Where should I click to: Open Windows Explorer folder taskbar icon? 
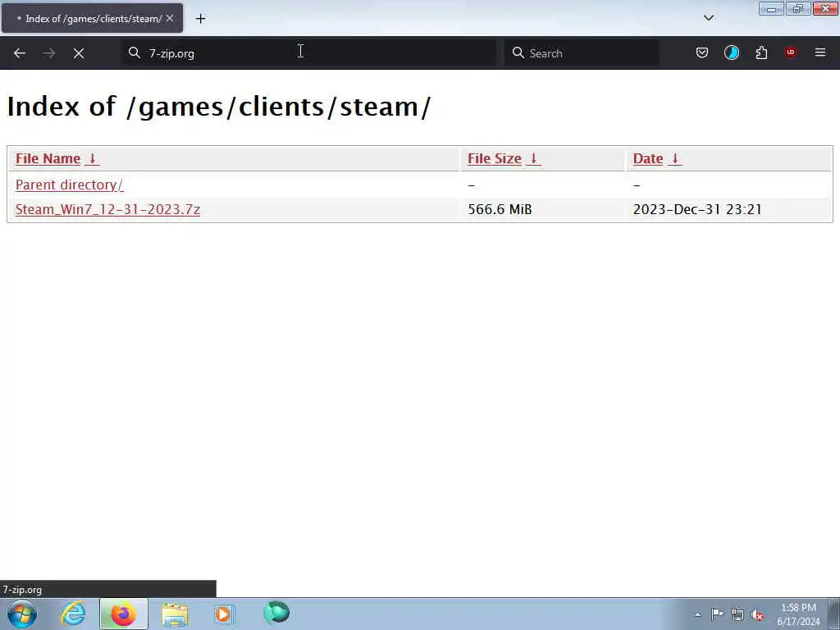(175, 614)
